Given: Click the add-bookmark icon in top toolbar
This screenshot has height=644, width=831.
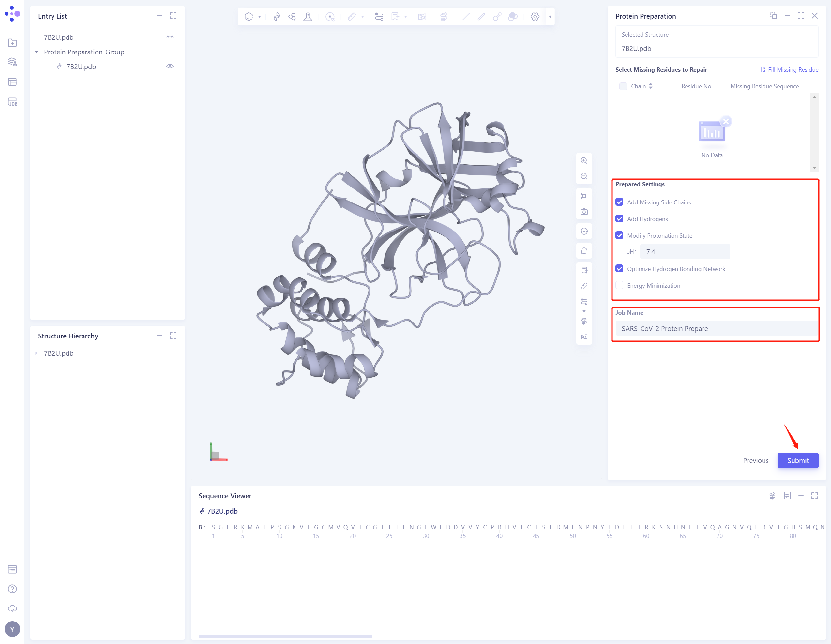Looking at the screenshot, I should [395, 17].
